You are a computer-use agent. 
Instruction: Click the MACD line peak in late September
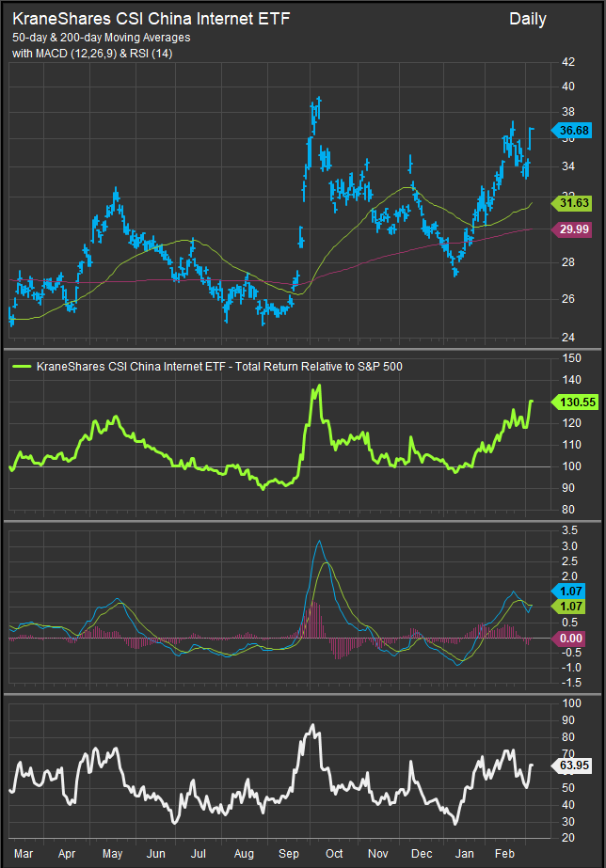click(318, 542)
